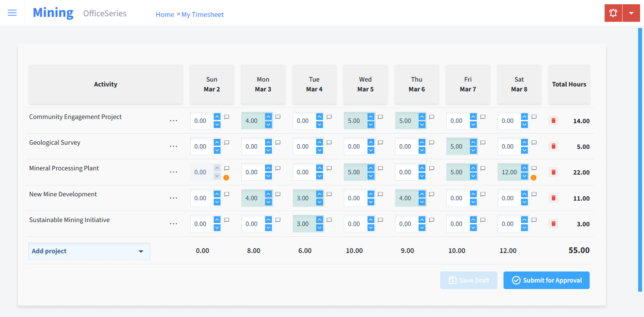This screenshot has height=317, width=644.
Task: Click the Wednesday Mar 5 column header
Action: pyautogui.click(x=365, y=84)
